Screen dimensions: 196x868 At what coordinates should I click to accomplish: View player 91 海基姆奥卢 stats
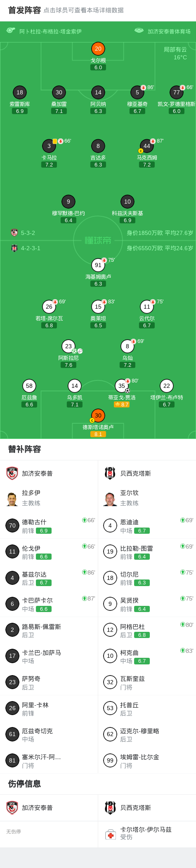click(x=98, y=265)
